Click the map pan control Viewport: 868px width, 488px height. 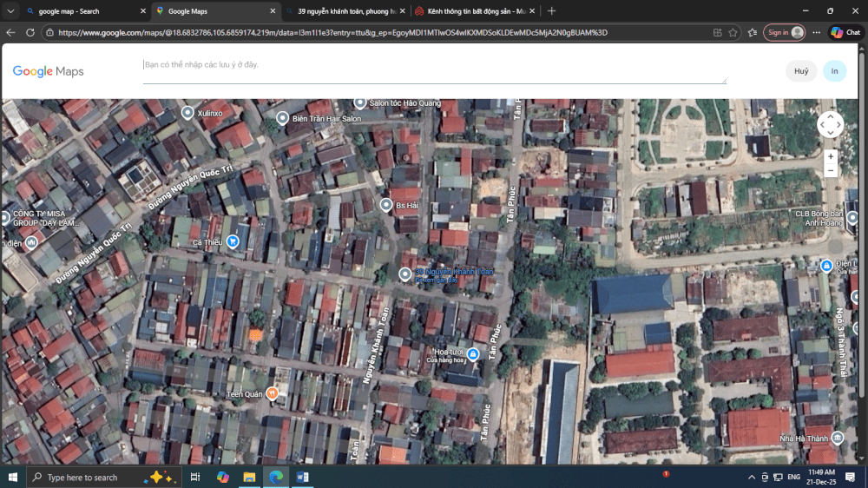[830, 125]
